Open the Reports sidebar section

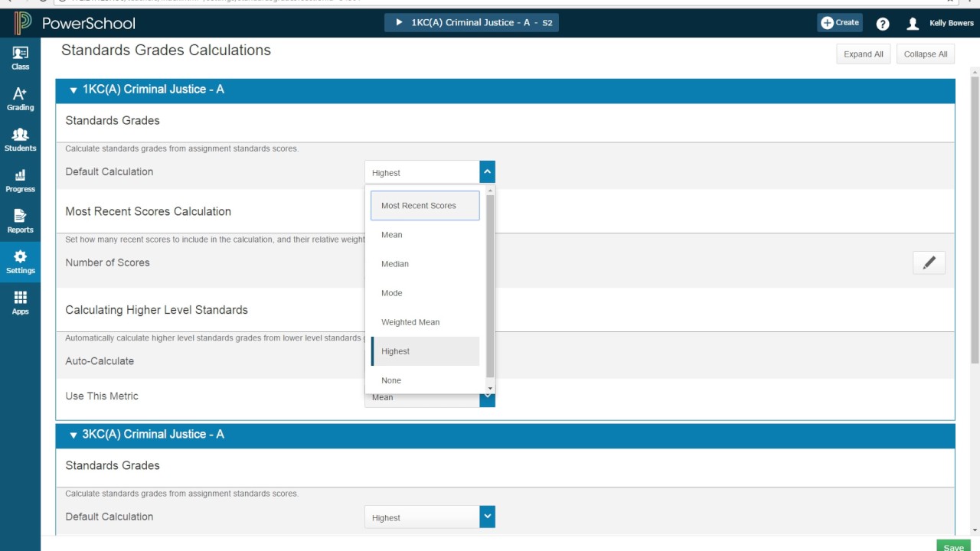(21, 221)
